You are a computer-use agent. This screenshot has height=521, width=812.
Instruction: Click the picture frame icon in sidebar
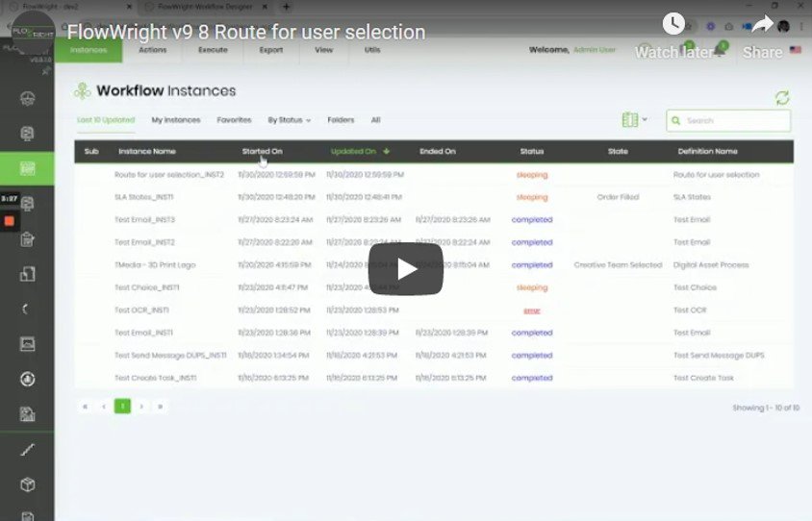[x=27, y=343]
